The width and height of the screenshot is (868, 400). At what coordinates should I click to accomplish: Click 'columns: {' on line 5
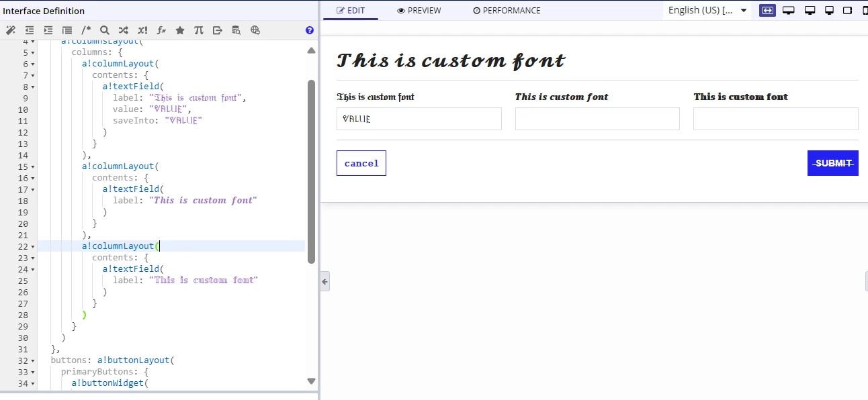97,52
